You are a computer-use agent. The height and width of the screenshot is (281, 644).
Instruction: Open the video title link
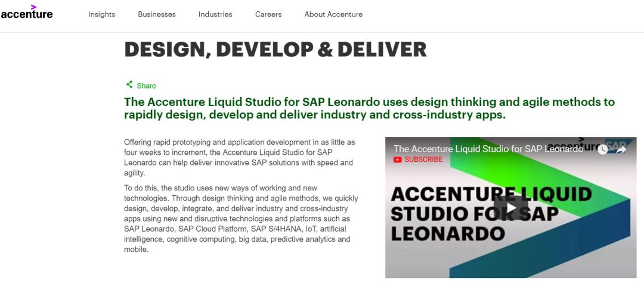click(x=488, y=149)
